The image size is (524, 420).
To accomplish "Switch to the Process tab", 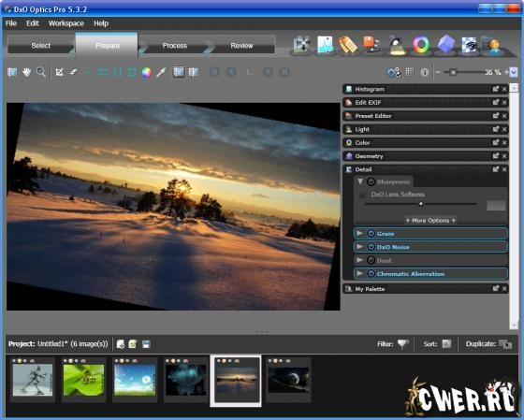I will pyautogui.click(x=174, y=46).
